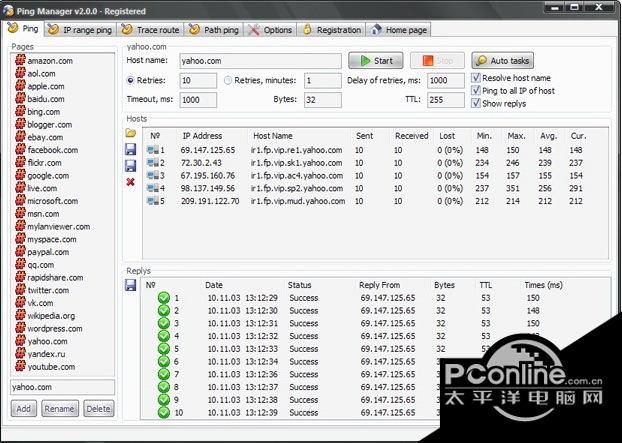Click the Add page button
Screen dimensions: 622x443
(x=24, y=408)
